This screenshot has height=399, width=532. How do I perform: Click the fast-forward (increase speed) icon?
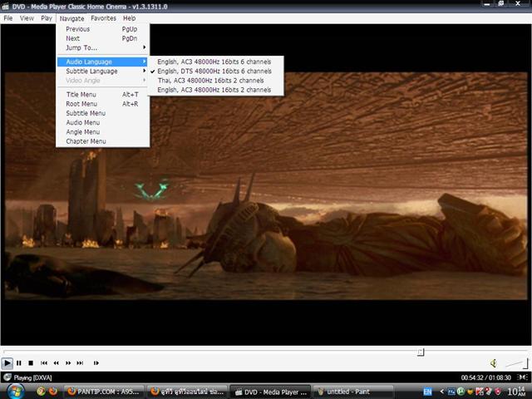pyautogui.click(x=68, y=363)
